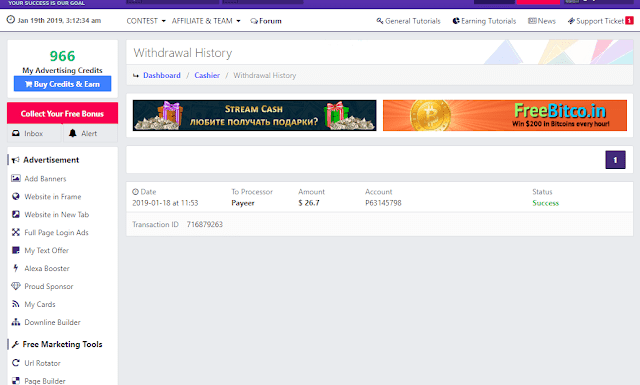Click the Forum chat bubble icon
Image resolution: width=640 pixels, height=385 pixels.
tap(254, 21)
